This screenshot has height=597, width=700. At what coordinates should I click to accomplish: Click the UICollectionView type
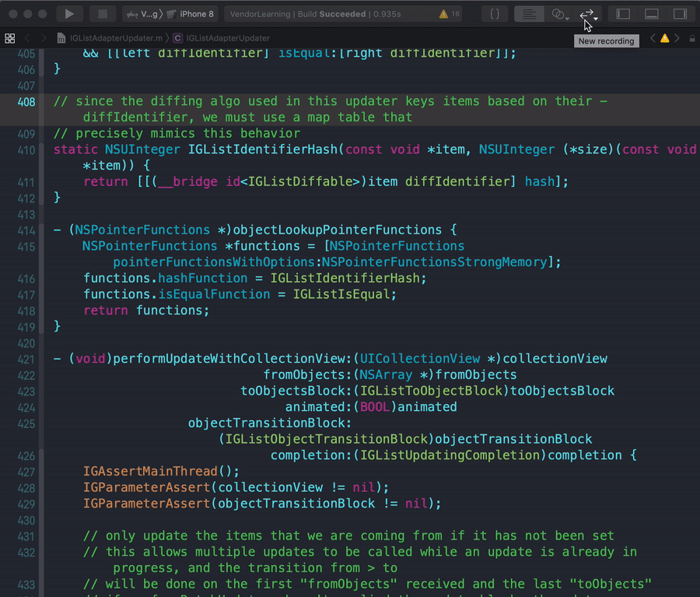pyautogui.click(x=420, y=359)
